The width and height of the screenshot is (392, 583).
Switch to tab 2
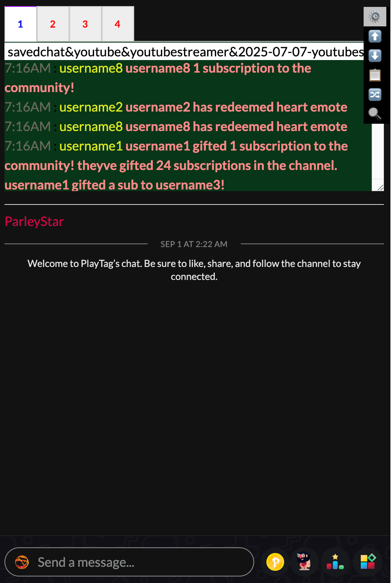click(x=53, y=24)
